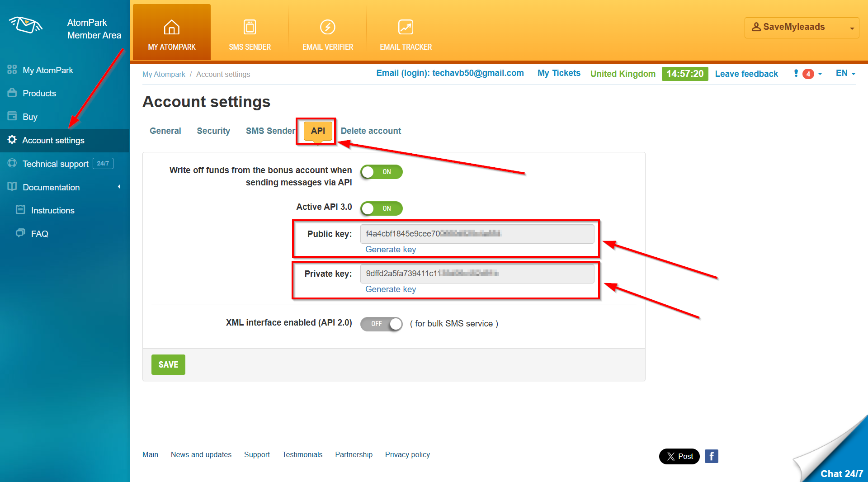Open the Email Verifier lightning icon
868x482 pixels.
(327, 27)
